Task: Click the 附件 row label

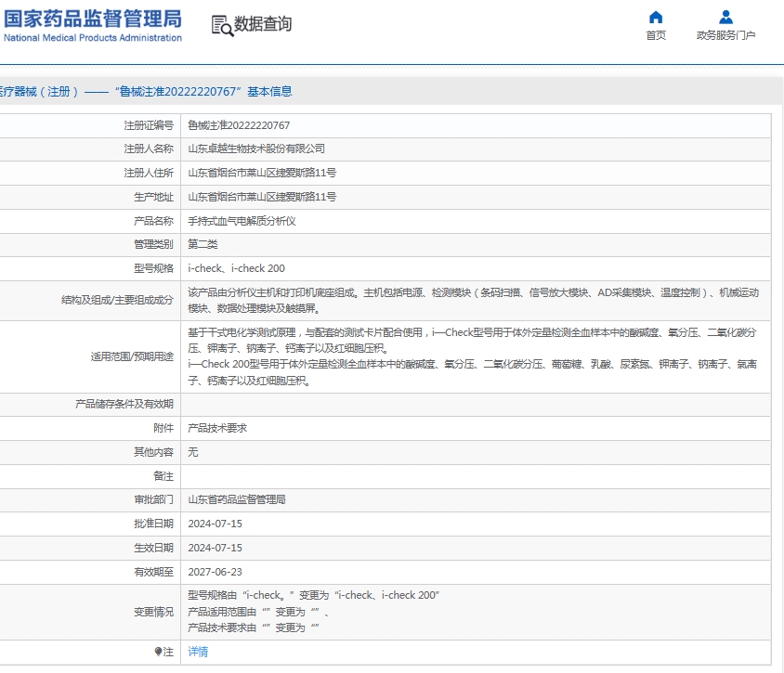Action: (163, 428)
